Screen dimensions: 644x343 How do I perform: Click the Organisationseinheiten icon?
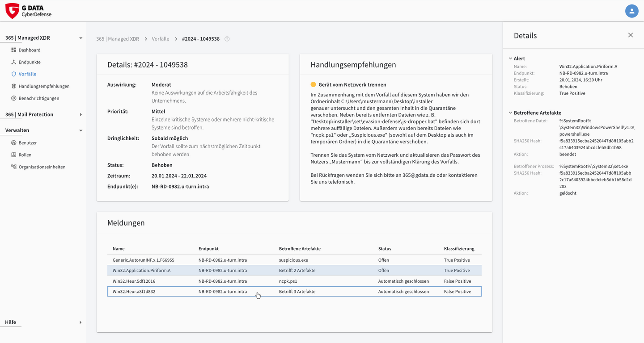[x=14, y=167]
